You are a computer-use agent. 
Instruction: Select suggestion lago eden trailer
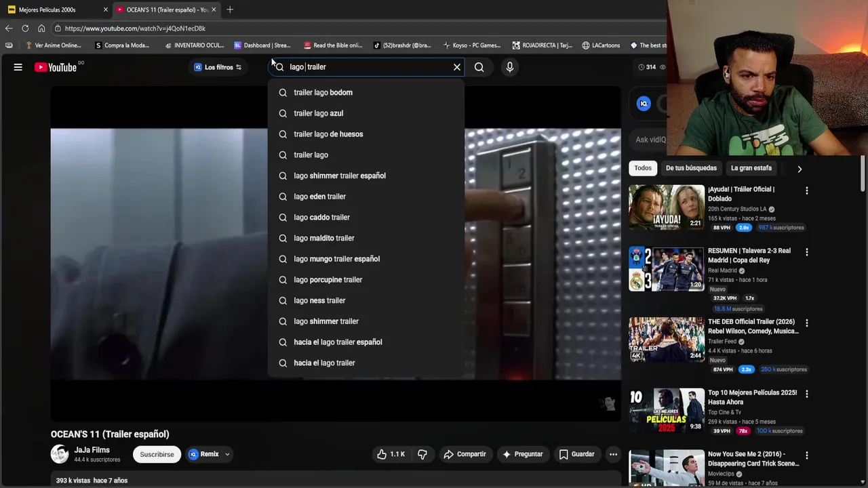tap(366, 197)
